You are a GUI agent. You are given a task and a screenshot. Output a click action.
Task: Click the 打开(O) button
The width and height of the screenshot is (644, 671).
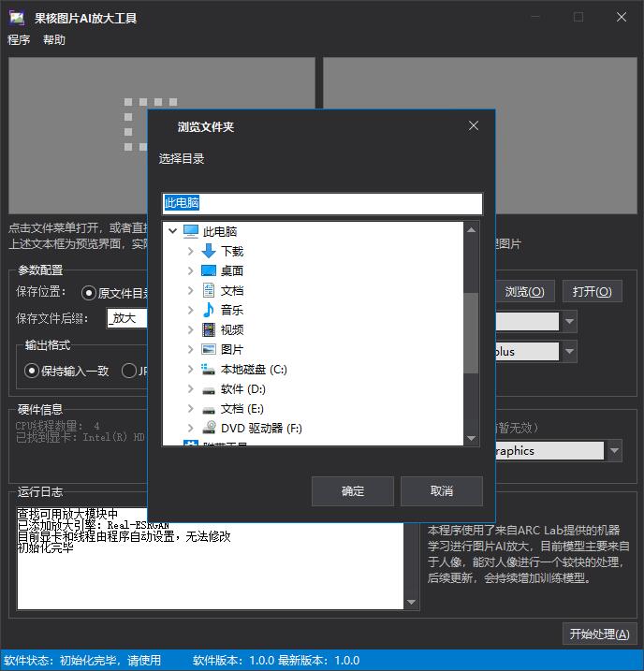[593, 291]
